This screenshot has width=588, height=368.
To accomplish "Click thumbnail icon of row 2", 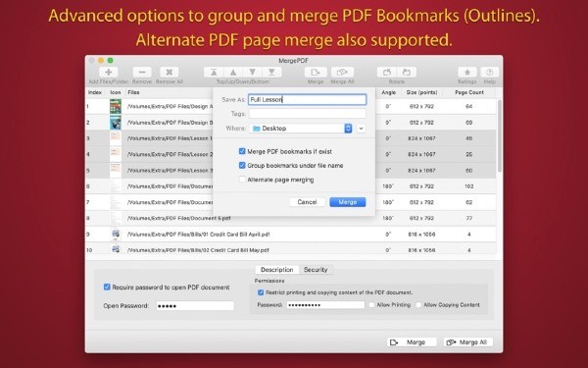I will pyautogui.click(x=116, y=123).
